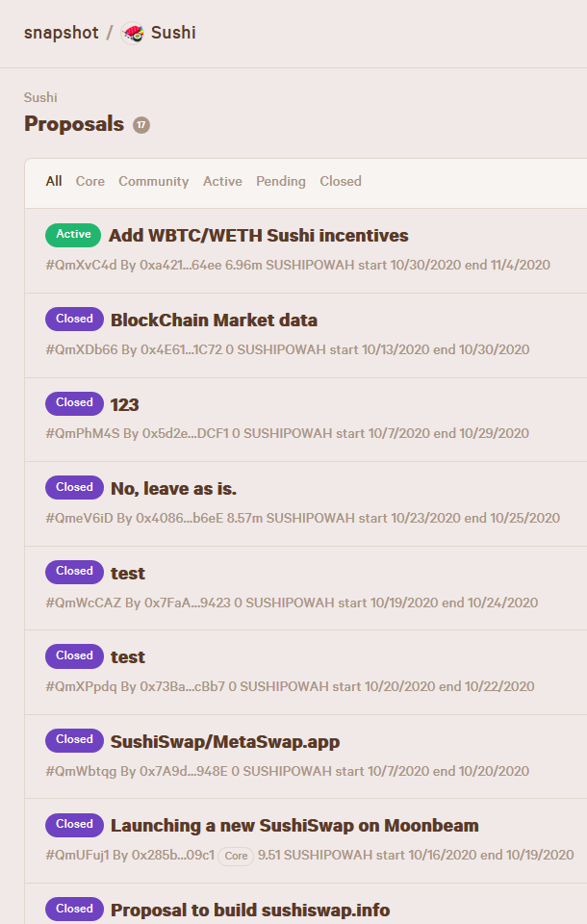Click Closed badge beside 123 proposal

click(74, 403)
